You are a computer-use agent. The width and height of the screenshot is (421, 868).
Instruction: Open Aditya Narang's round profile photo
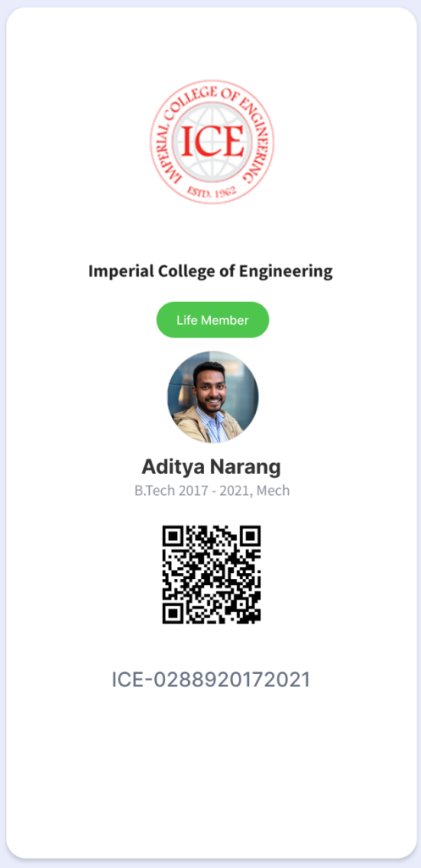213,397
